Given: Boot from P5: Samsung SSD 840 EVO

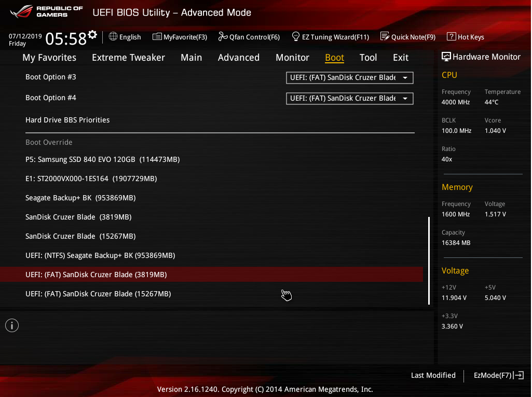Looking at the screenshot, I should 102,159.
